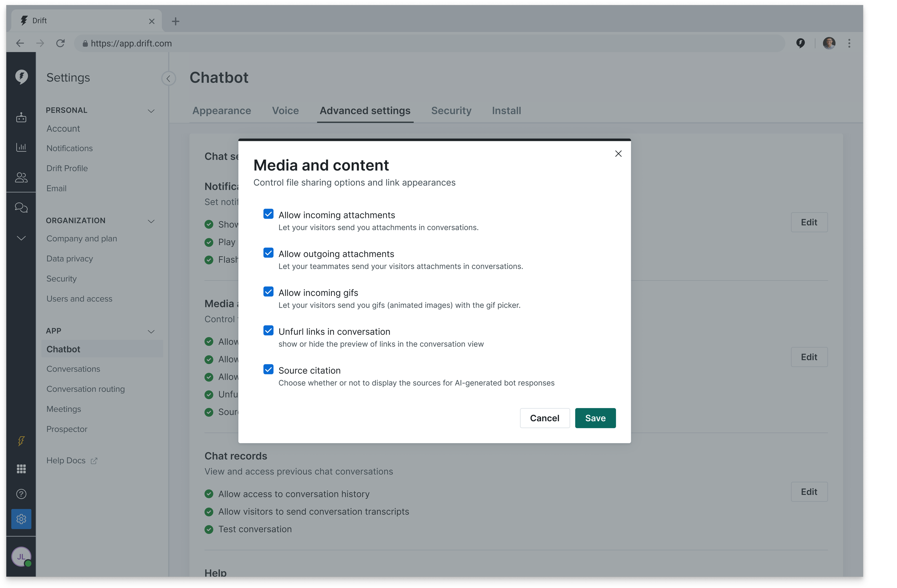Image resolution: width=897 pixels, height=588 pixels.
Task: Close the Media and content dialog
Action: (x=618, y=154)
